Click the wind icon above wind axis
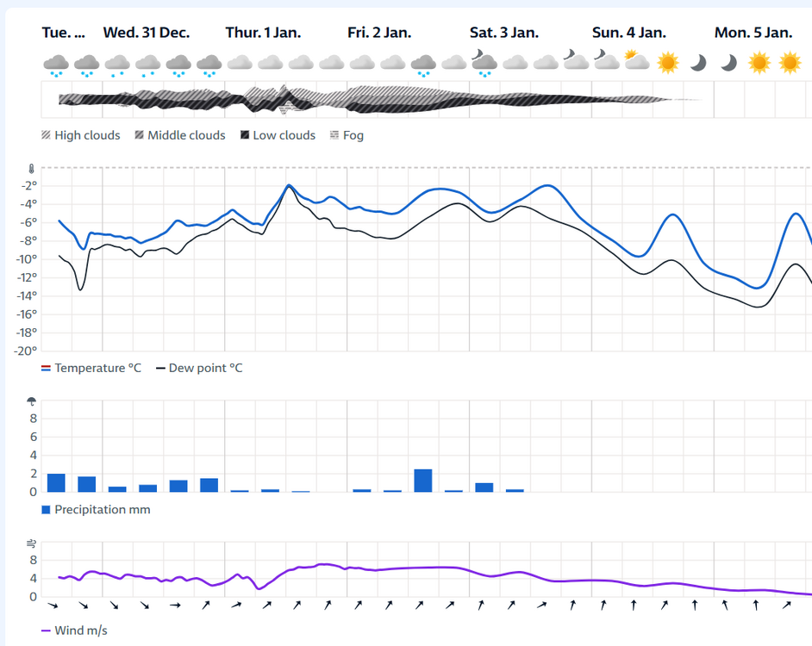The height and width of the screenshot is (646, 812). (32, 544)
